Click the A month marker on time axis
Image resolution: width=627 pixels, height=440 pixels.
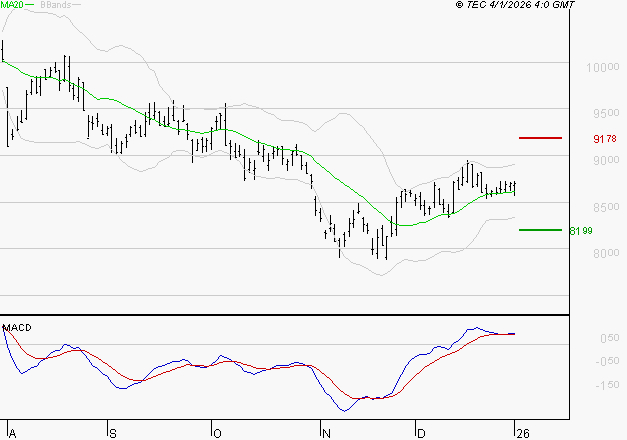tap(12, 434)
